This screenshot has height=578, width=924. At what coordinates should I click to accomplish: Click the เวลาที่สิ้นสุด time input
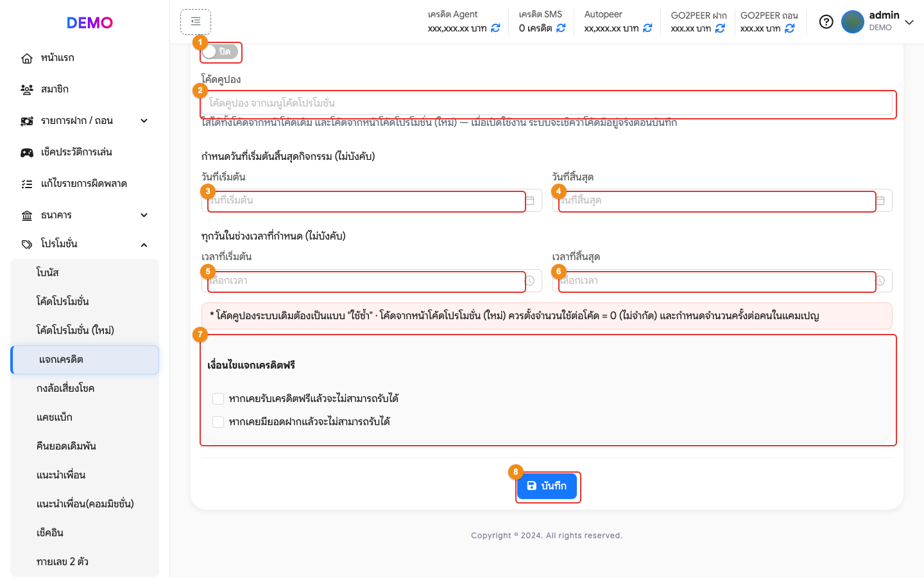[723, 281]
